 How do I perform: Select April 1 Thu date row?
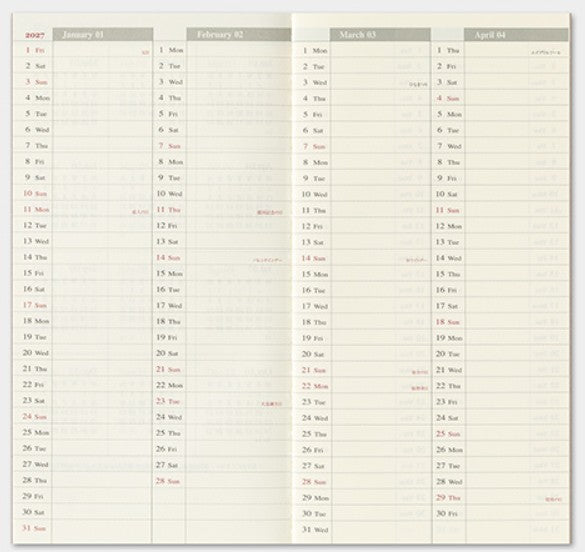click(500, 50)
